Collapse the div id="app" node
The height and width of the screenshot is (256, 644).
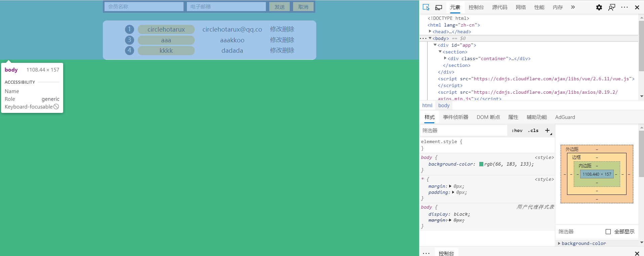(x=435, y=45)
